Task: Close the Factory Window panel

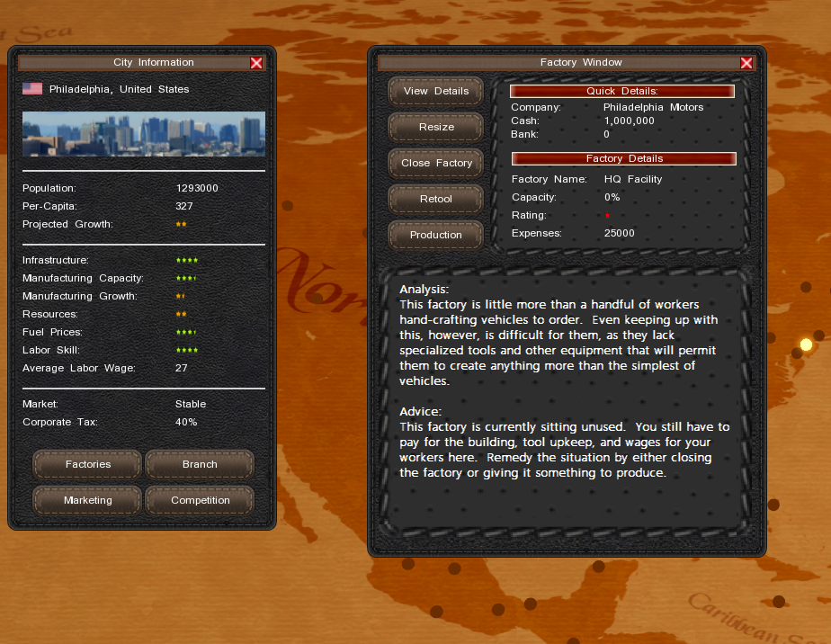Action: click(x=746, y=63)
